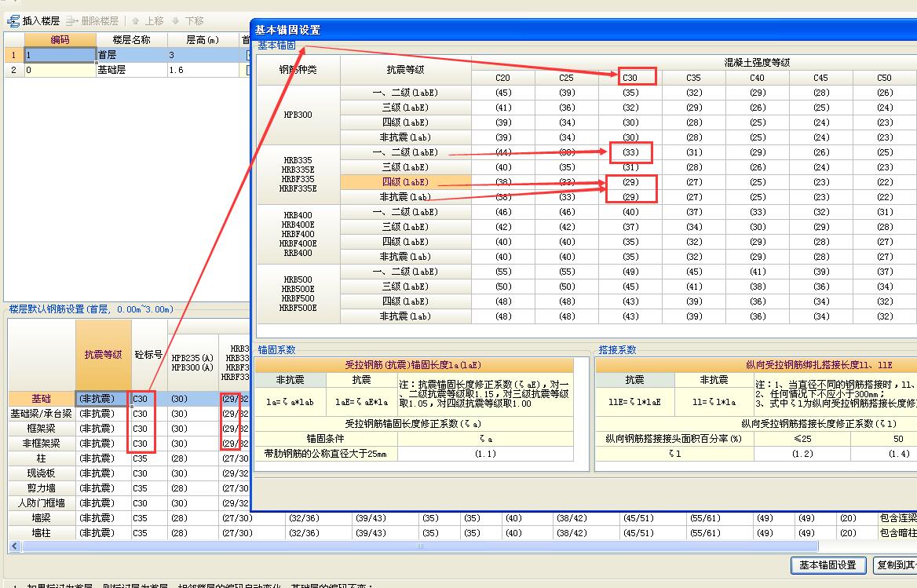The width and height of the screenshot is (917, 588).
Task: Click the (1.1) ζa coefficient value
Action: 485,454
